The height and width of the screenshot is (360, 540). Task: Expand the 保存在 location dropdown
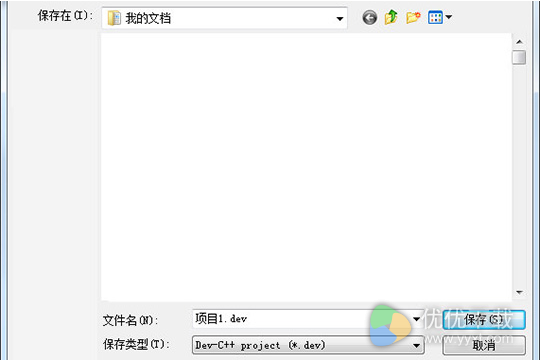point(340,18)
